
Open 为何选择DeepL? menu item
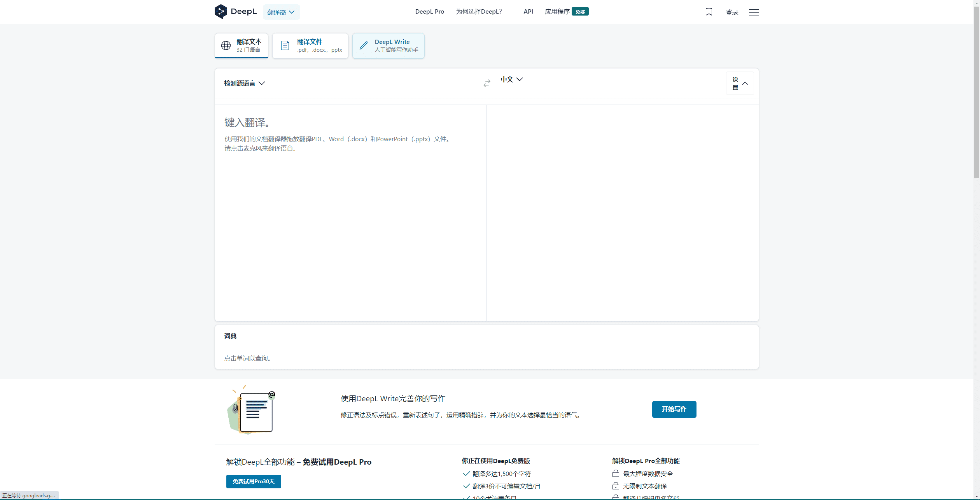pos(479,12)
